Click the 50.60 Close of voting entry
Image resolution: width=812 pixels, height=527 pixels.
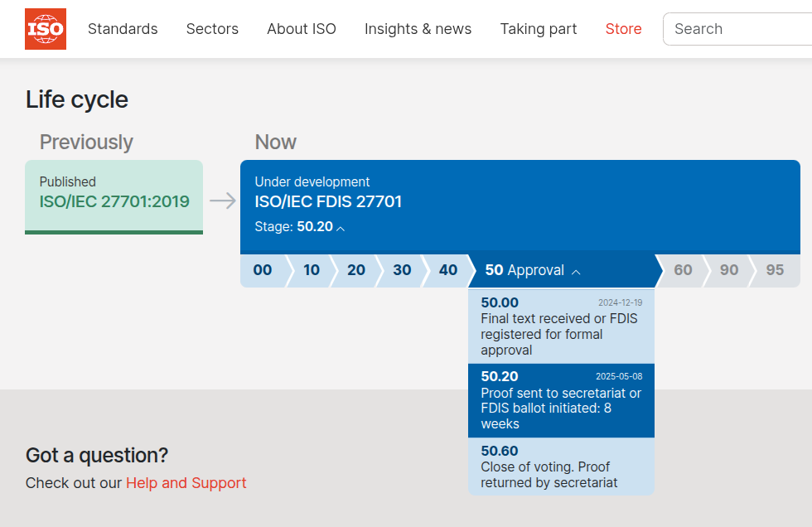562,467
